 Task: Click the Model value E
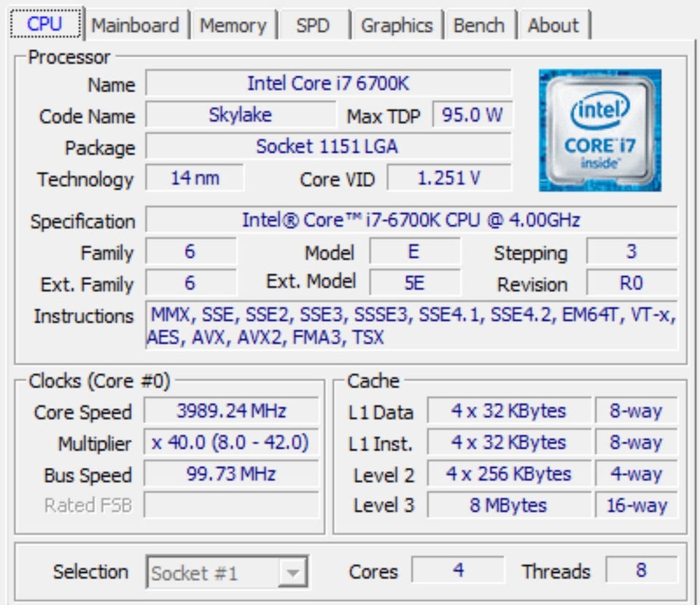(x=415, y=251)
